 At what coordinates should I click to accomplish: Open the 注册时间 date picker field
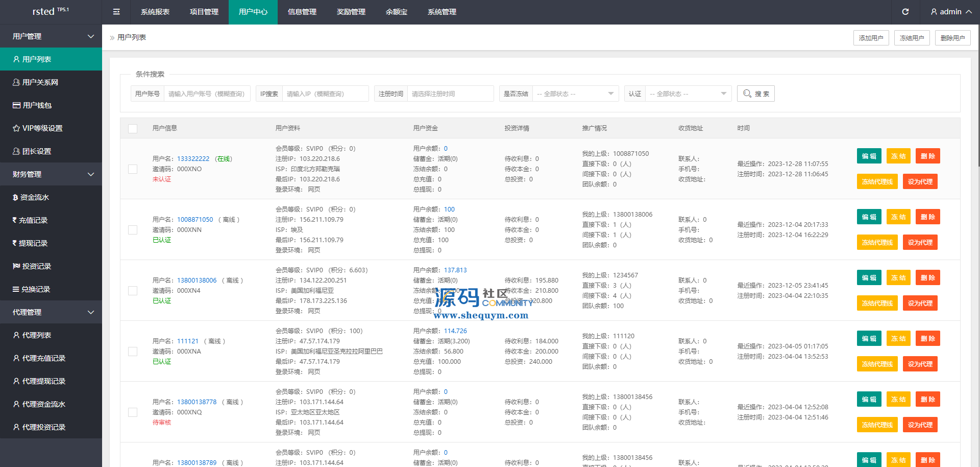(x=450, y=94)
